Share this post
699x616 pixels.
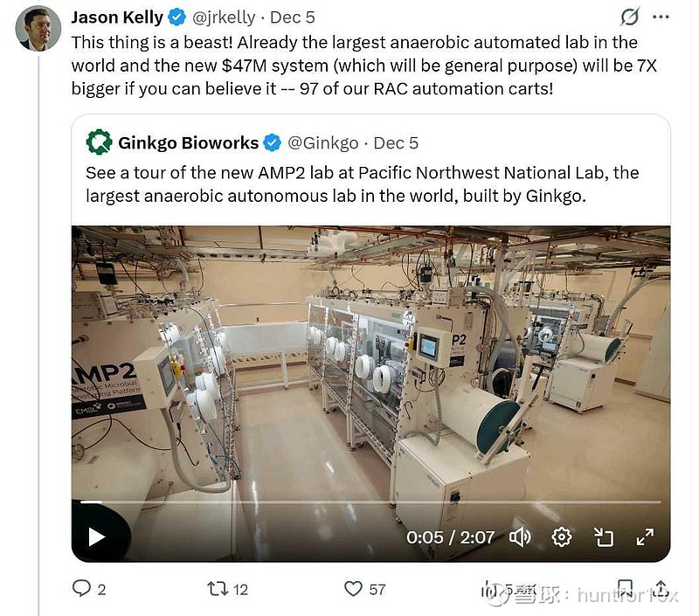(661, 588)
